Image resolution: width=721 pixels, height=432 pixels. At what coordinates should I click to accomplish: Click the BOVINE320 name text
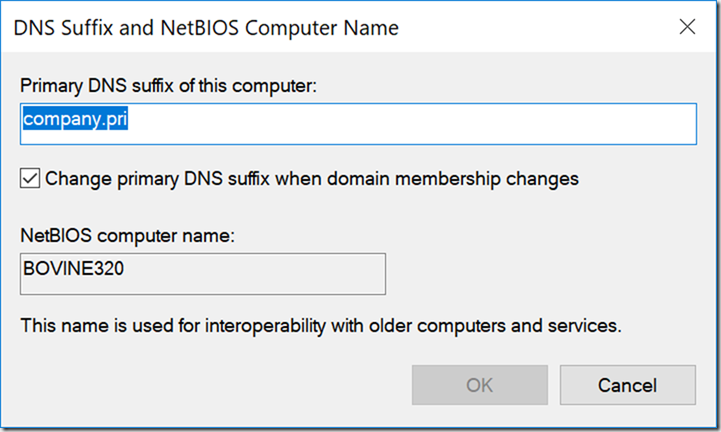click(74, 268)
